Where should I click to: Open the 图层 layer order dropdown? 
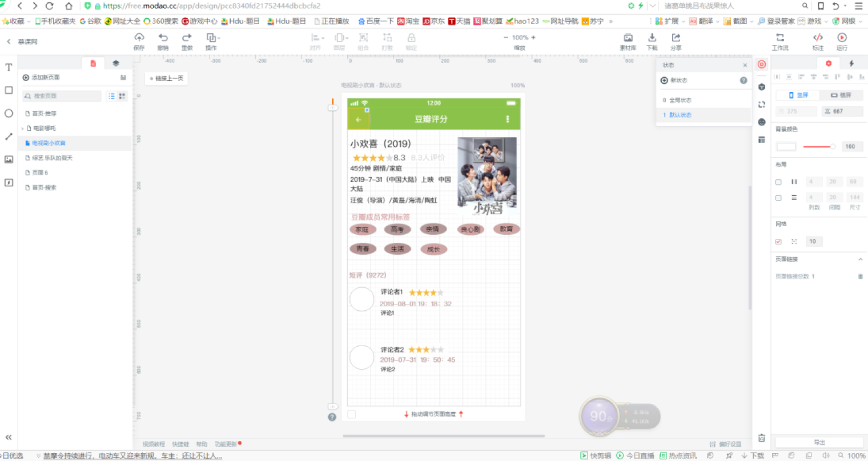click(x=340, y=41)
